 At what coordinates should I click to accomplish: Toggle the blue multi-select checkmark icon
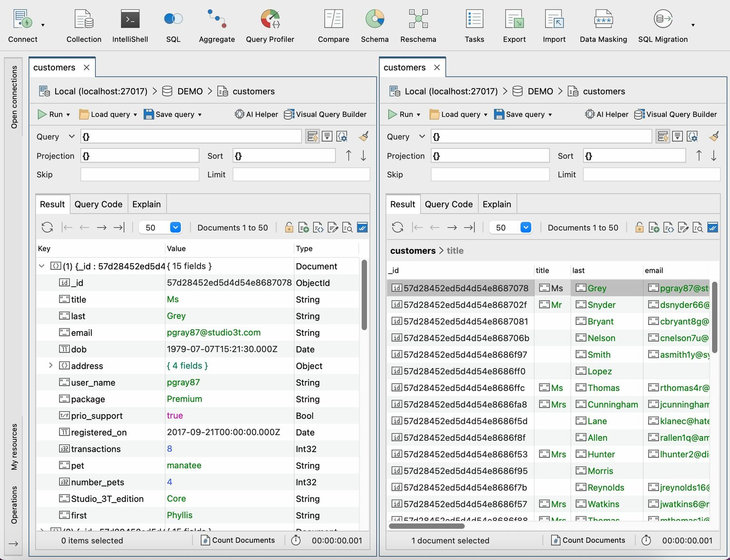click(362, 227)
